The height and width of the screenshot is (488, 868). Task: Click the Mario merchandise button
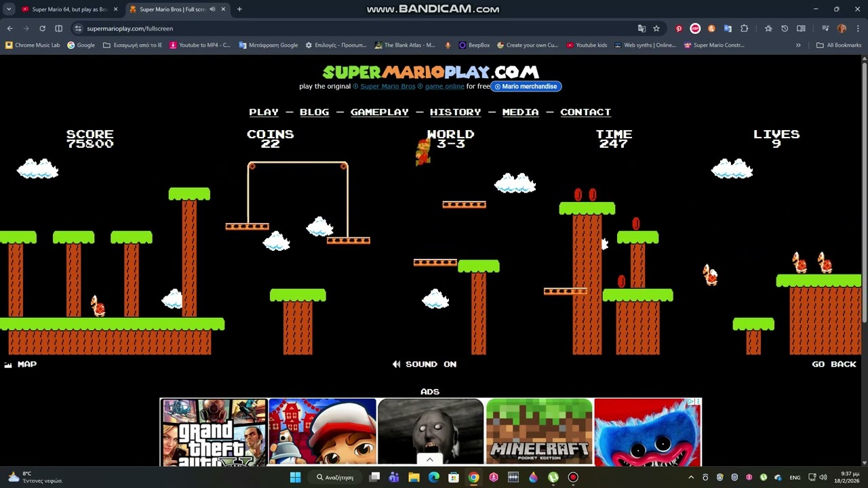(526, 86)
